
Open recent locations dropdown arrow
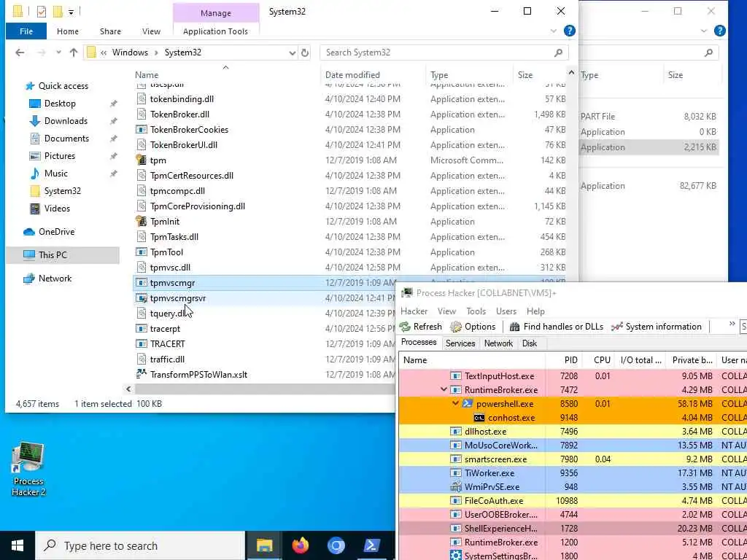[58, 52]
